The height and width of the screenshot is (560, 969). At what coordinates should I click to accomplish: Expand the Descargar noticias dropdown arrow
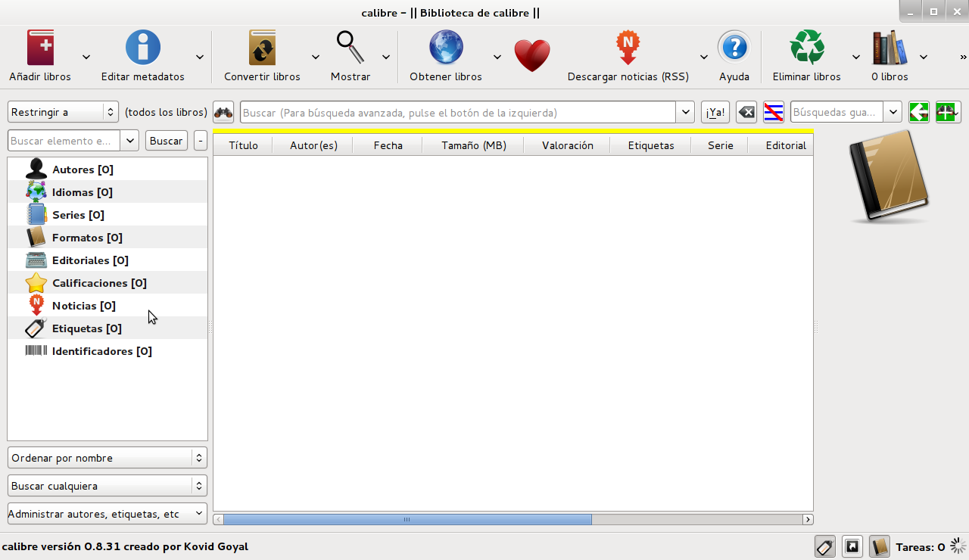tap(704, 57)
